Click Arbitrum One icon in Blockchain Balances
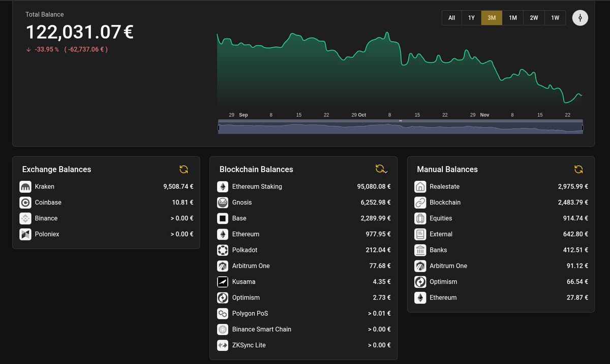This screenshot has width=610, height=364. (223, 266)
